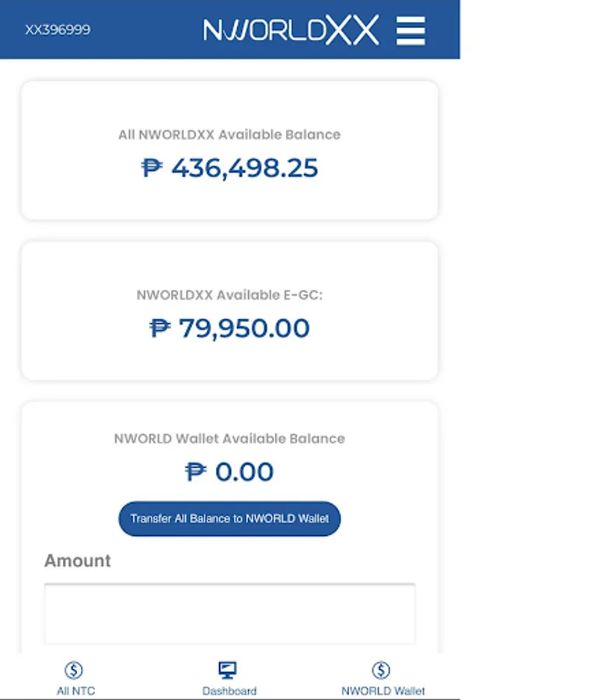Tap the Dashboard monitor icon
615x700 pixels.
[x=228, y=670]
